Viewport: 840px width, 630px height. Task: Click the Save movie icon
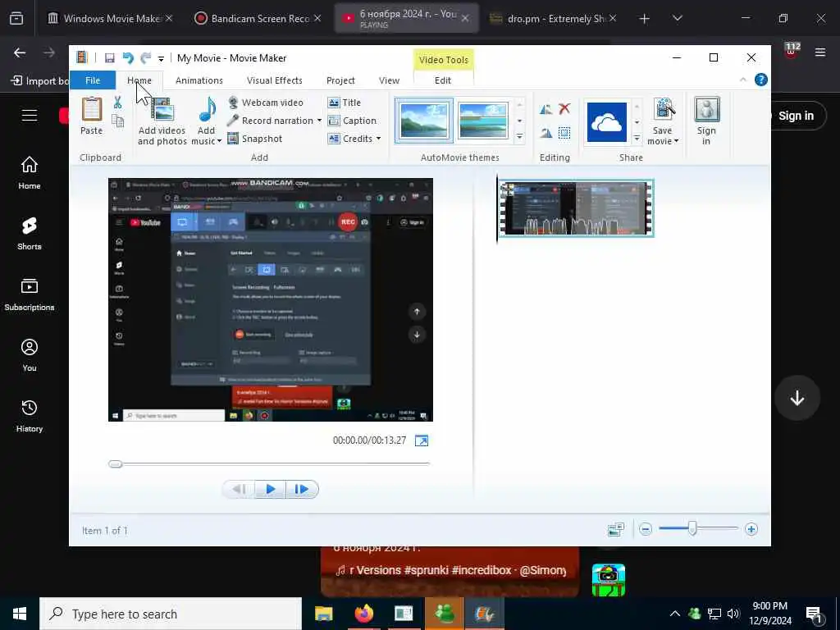click(x=663, y=111)
